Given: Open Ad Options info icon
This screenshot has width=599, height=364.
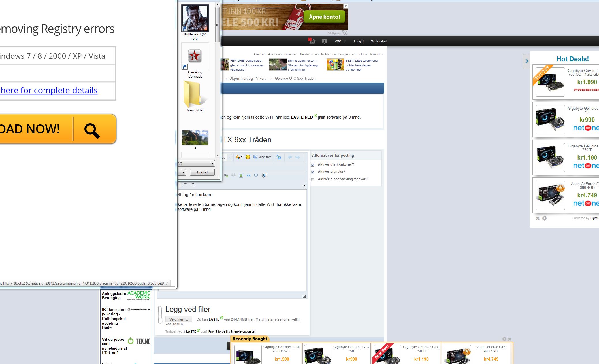Looking at the screenshot, I should point(345,33).
